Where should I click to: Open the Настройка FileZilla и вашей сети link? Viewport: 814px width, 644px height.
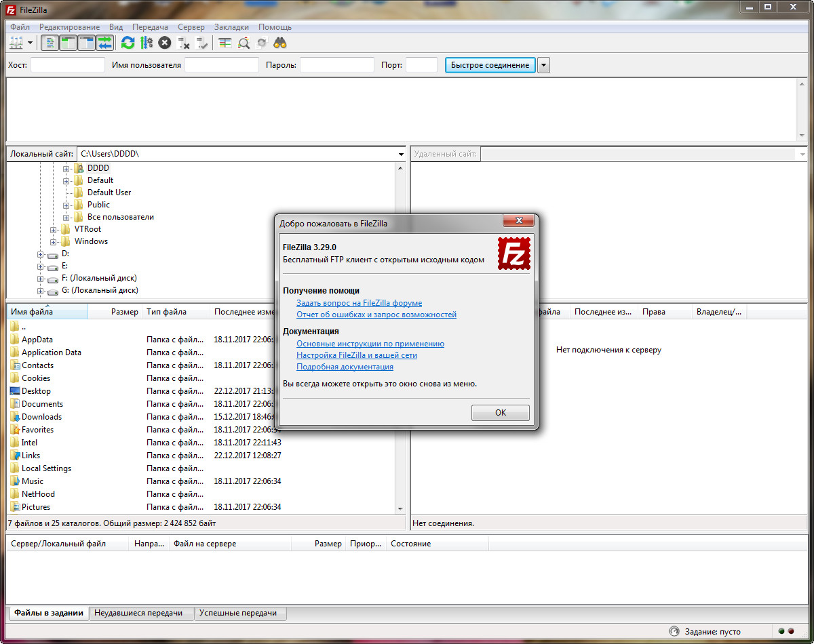pos(357,355)
